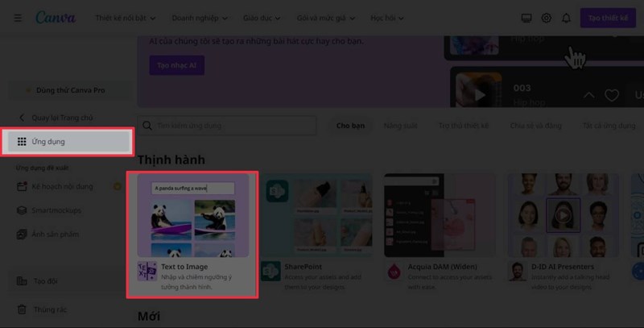Click D-ID AI Presenters title

coord(563,267)
